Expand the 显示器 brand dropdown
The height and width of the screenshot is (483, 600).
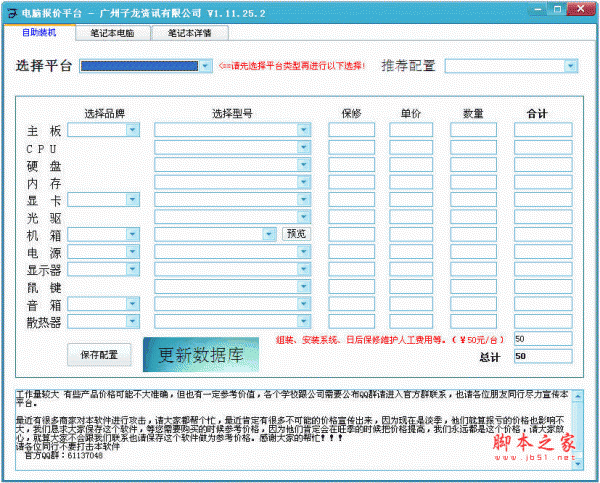[132, 269]
